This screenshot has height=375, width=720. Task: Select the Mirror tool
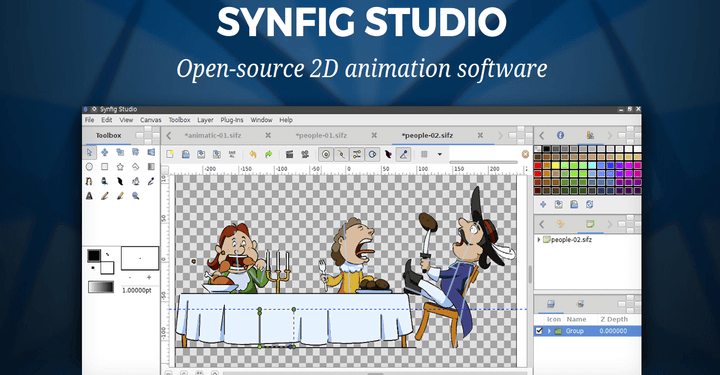click(x=151, y=152)
